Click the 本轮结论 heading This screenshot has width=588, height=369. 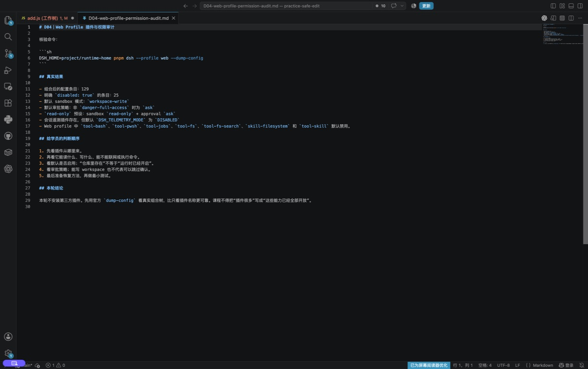[51, 188]
